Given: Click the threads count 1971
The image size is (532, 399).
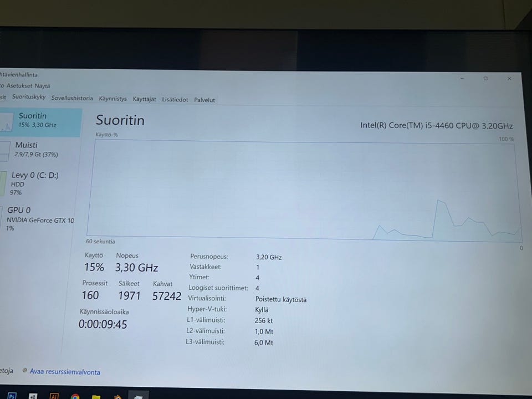Looking at the screenshot, I should [x=129, y=296].
